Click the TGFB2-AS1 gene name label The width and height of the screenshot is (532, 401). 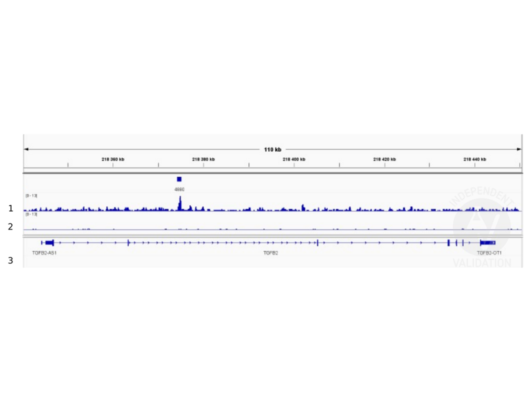click(44, 252)
